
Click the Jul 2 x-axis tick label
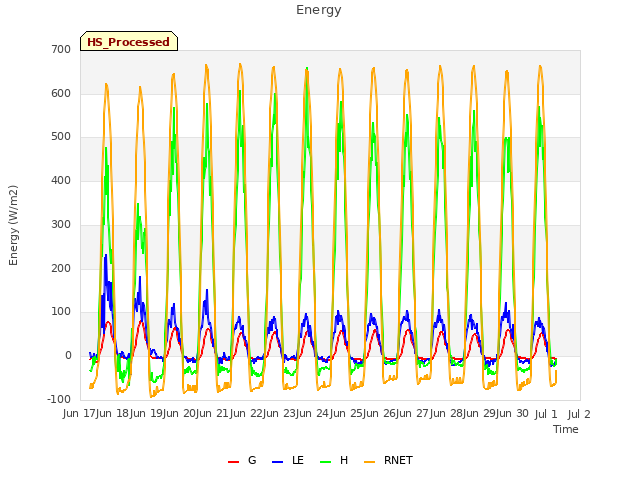pos(579,414)
